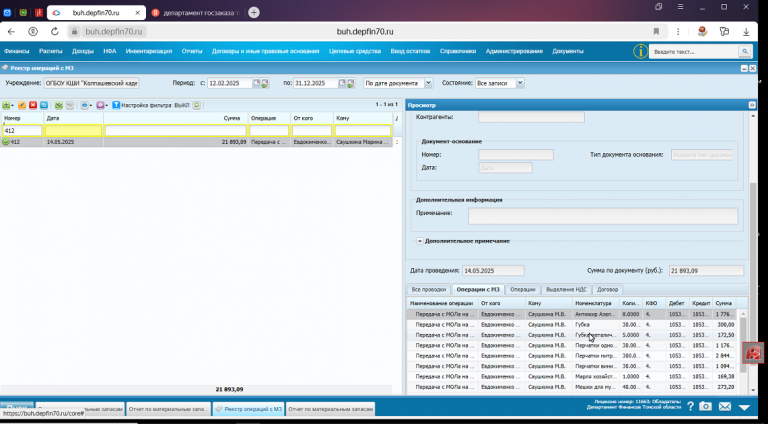Click the red floating widget icon

(x=753, y=353)
